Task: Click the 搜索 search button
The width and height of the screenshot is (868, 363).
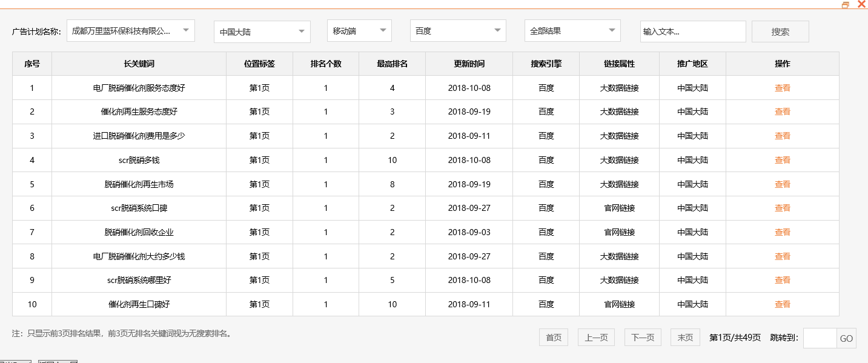Action: click(x=780, y=31)
